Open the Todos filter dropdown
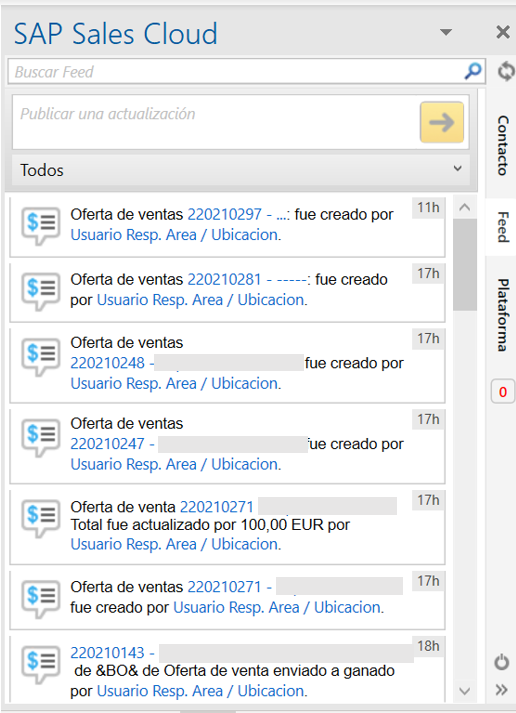 [x=241, y=170]
